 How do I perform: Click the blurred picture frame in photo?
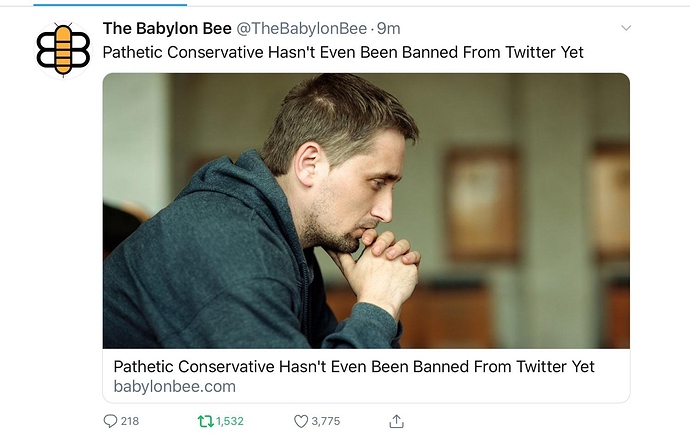[481, 205]
